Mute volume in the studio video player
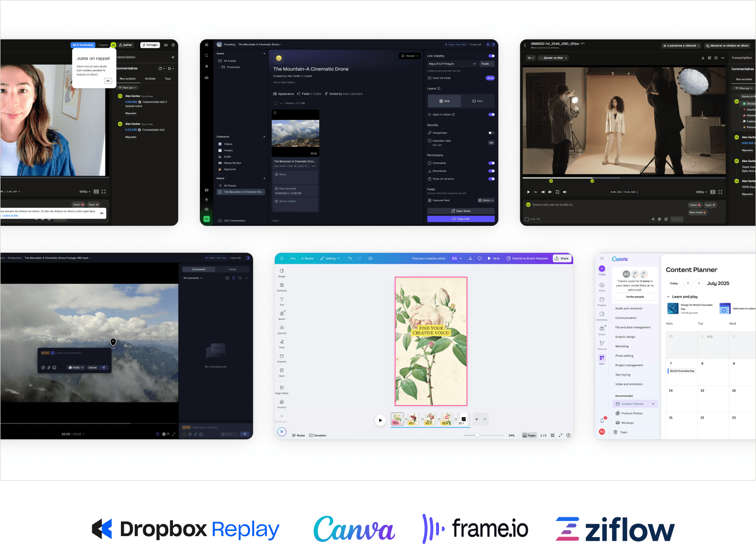This screenshot has height=547, width=756. pos(565,192)
